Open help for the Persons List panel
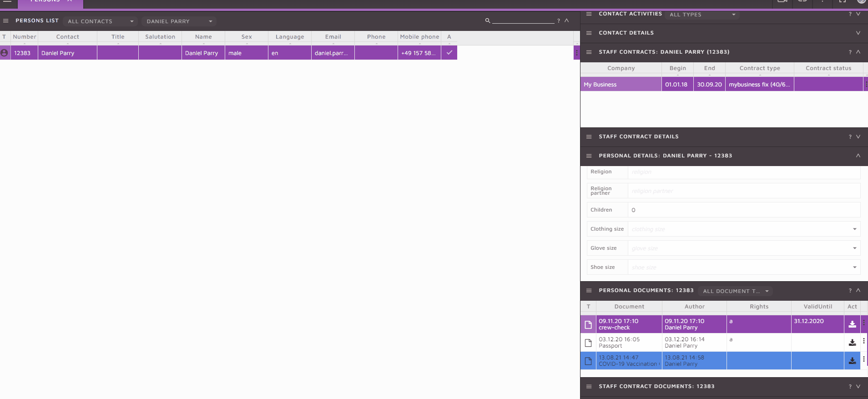Viewport: 868px width, 399px height. coord(559,21)
